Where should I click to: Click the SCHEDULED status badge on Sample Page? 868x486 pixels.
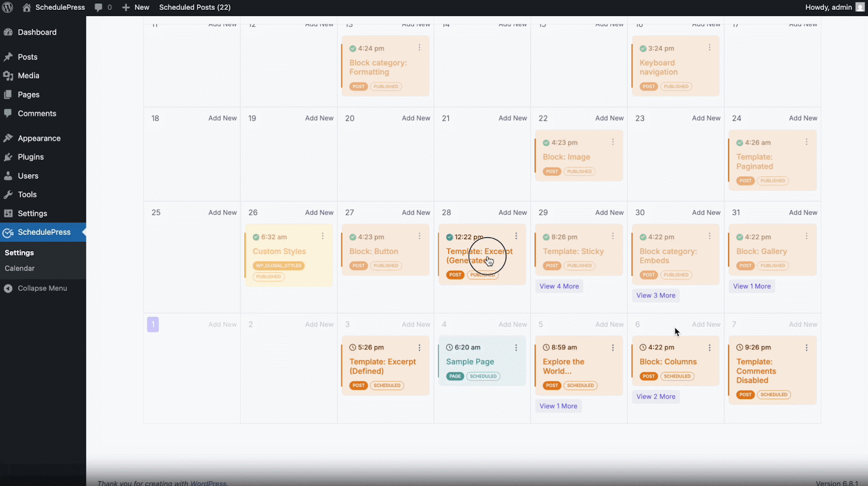483,376
